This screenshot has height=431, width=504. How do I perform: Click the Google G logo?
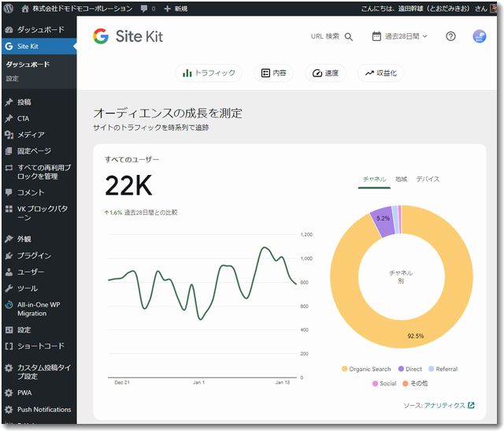click(101, 35)
